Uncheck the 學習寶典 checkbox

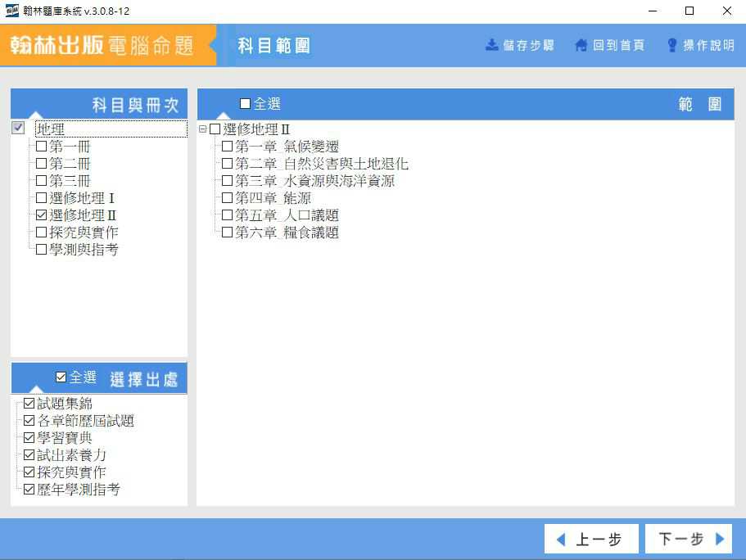coord(29,437)
